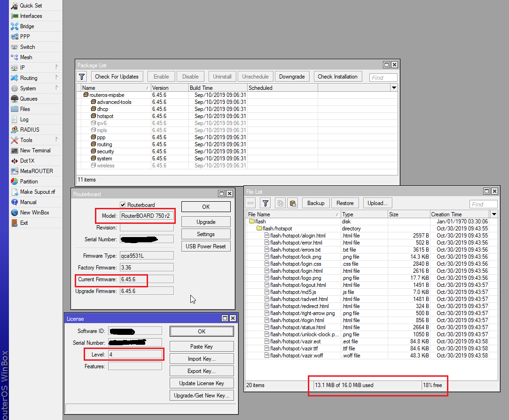The height and width of the screenshot is (420, 509).
Task: Toggle the Routerboard checkbox
Action: [123, 205]
